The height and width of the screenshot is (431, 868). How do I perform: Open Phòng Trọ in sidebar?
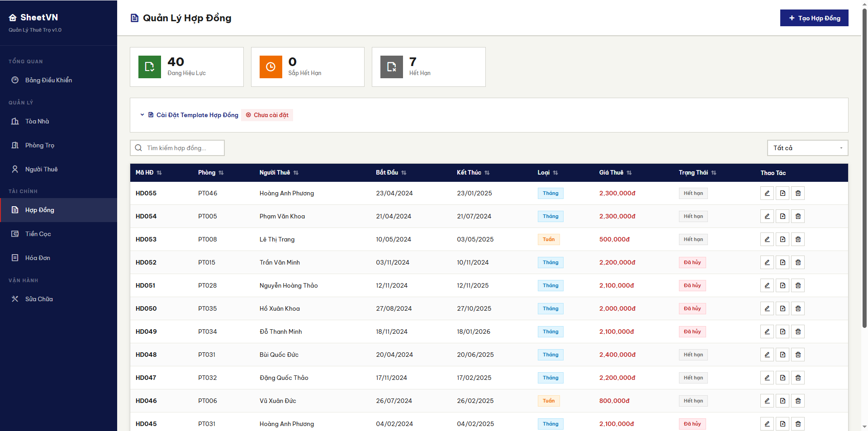(58, 145)
